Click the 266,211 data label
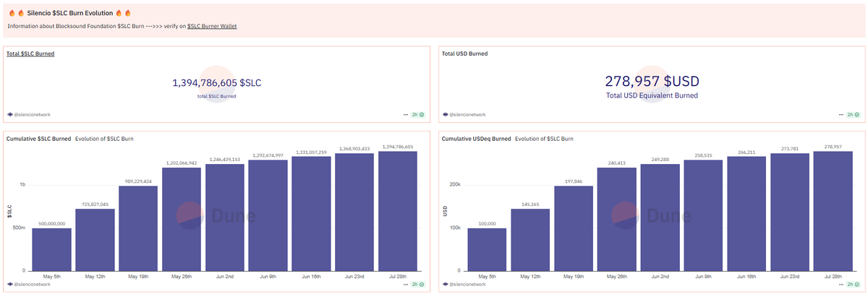 point(747,152)
